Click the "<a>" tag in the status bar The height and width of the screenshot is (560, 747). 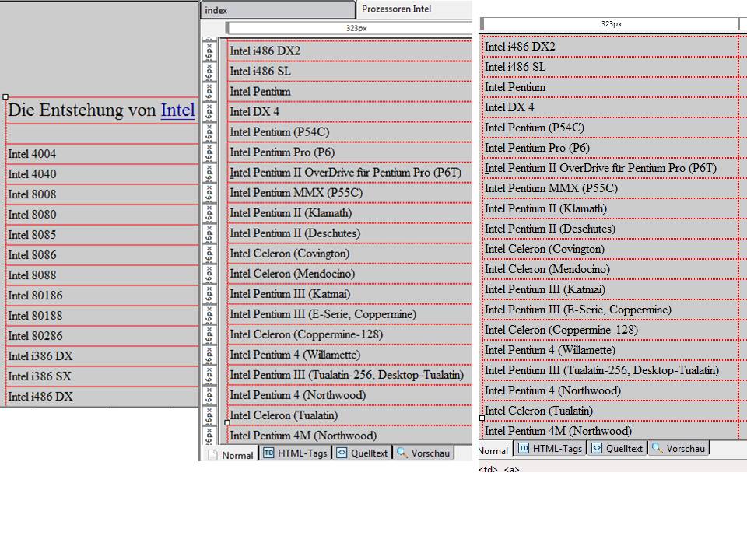(512, 470)
